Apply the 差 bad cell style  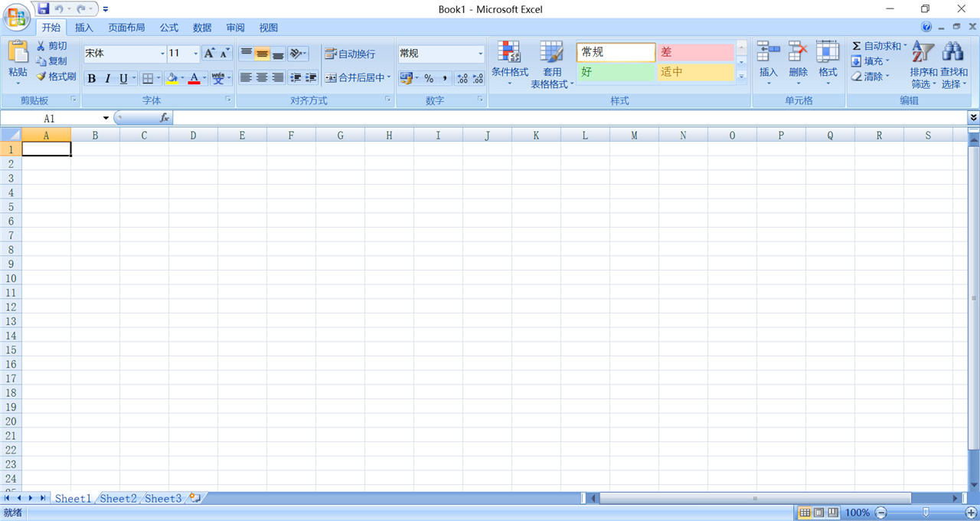point(695,52)
